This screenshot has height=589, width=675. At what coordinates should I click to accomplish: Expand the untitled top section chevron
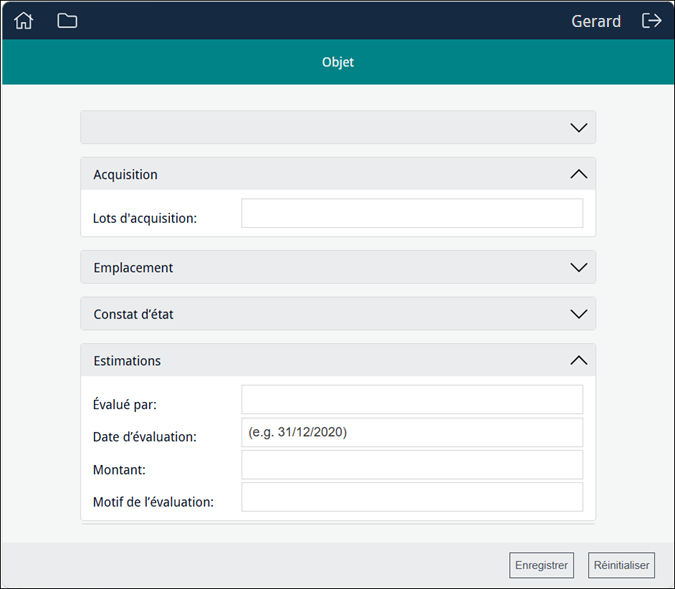[579, 127]
